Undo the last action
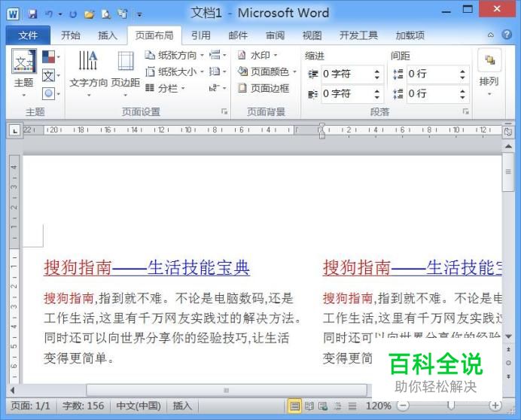521x420 pixels. click(49, 14)
